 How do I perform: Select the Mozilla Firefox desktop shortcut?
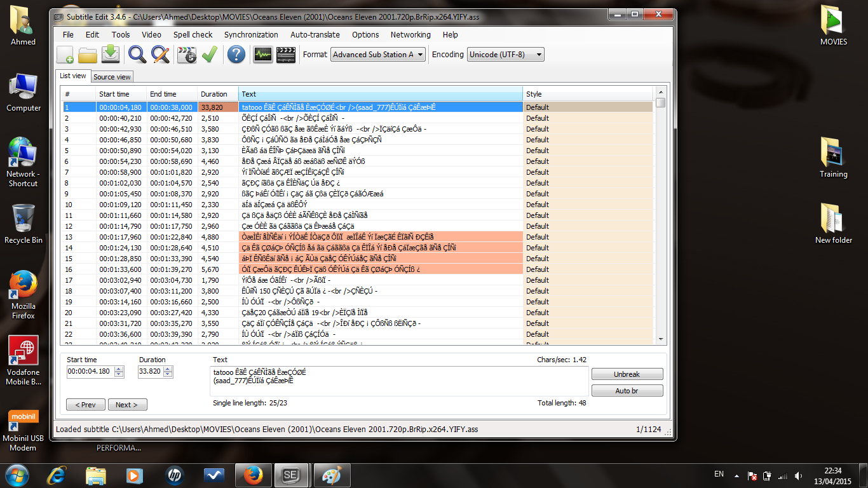[24, 295]
